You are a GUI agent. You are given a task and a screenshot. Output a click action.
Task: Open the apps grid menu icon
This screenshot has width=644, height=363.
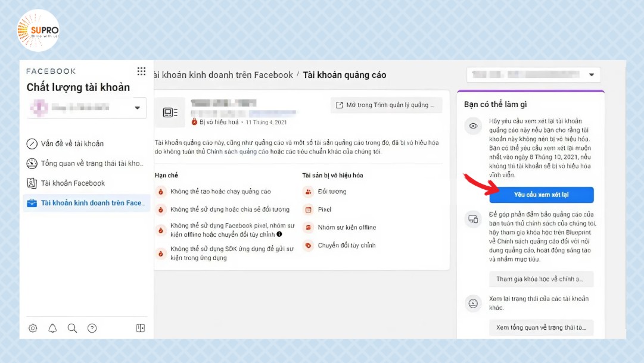(x=141, y=71)
